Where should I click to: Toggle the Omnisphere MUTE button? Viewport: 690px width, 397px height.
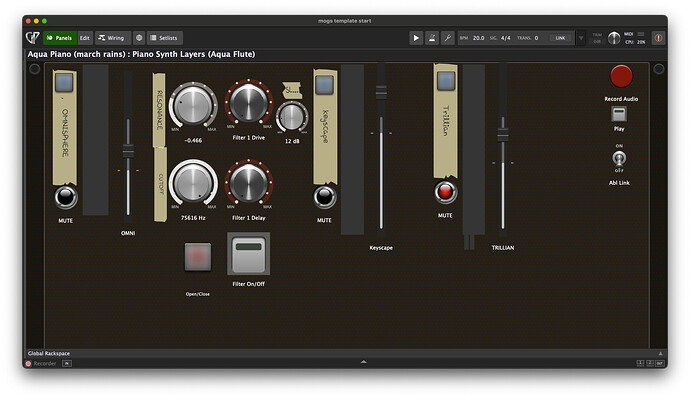point(66,197)
